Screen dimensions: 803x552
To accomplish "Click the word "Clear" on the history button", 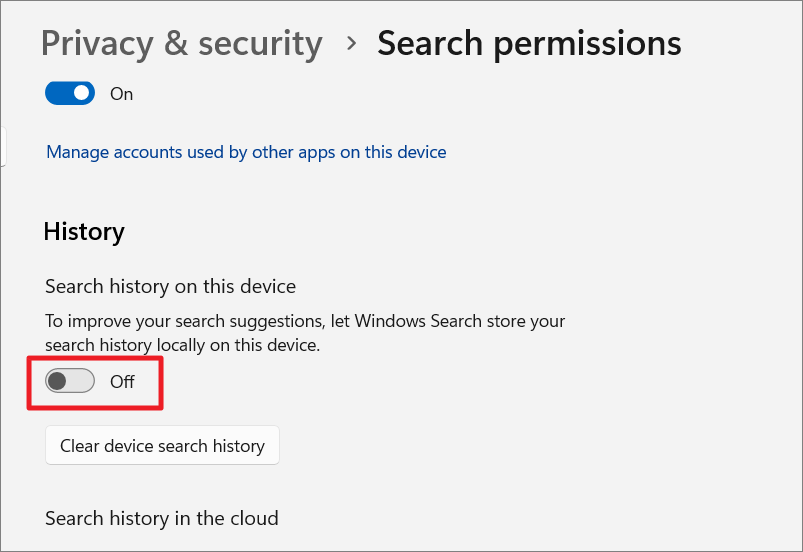I will tap(81, 446).
